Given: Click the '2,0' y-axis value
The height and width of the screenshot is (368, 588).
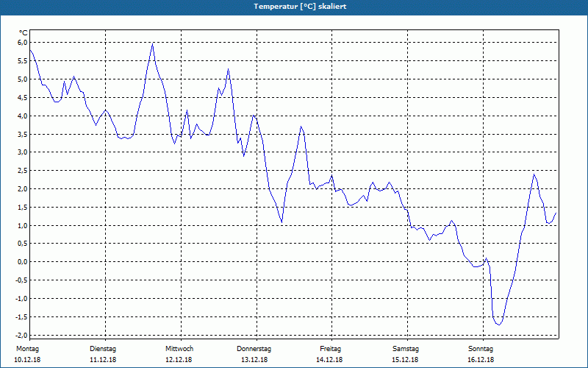Looking at the screenshot, I should pyautogui.click(x=23, y=189).
